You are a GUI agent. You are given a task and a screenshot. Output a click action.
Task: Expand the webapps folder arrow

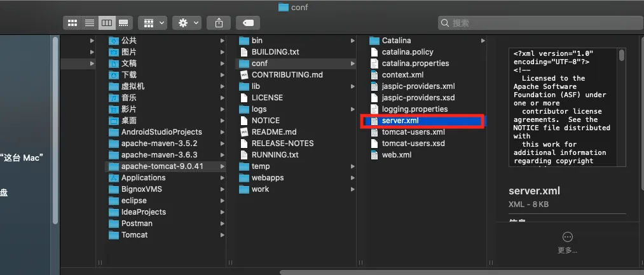click(353, 178)
